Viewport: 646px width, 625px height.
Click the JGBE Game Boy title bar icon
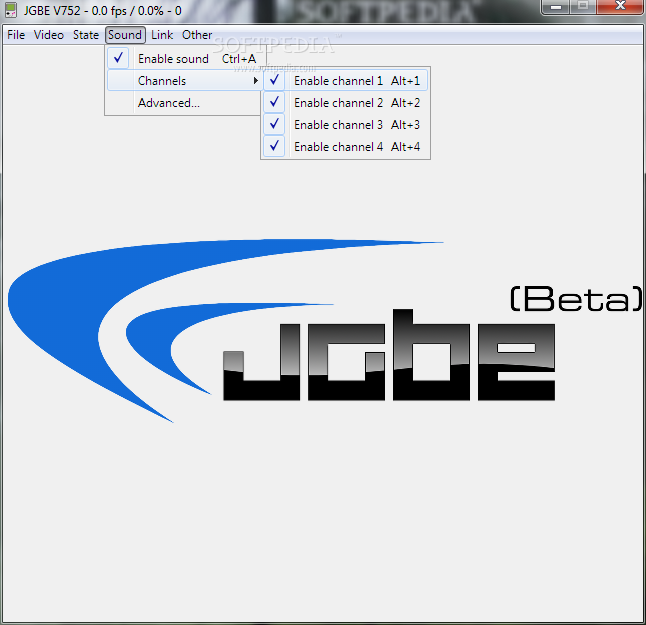[x=11, y=10]
